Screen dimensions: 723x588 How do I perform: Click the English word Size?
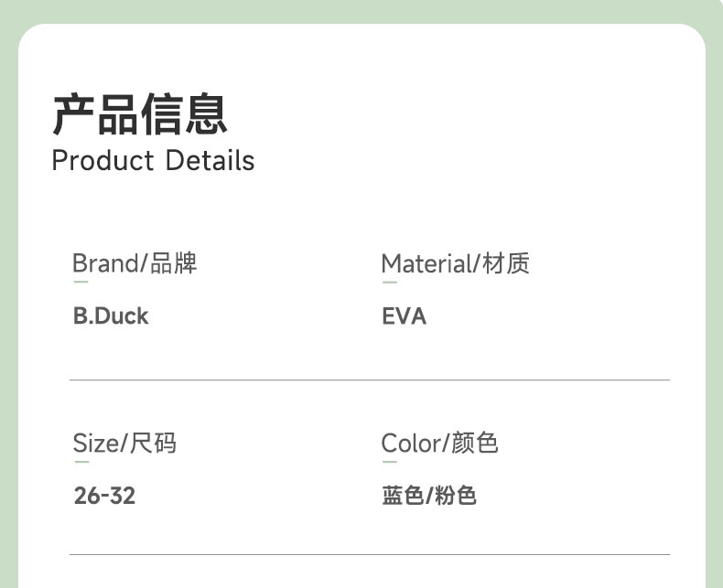coord(95,444)
